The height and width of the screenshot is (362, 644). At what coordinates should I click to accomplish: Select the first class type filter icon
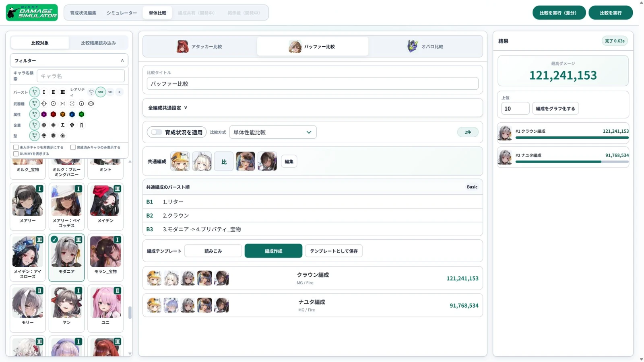click(x=44, y=136)
